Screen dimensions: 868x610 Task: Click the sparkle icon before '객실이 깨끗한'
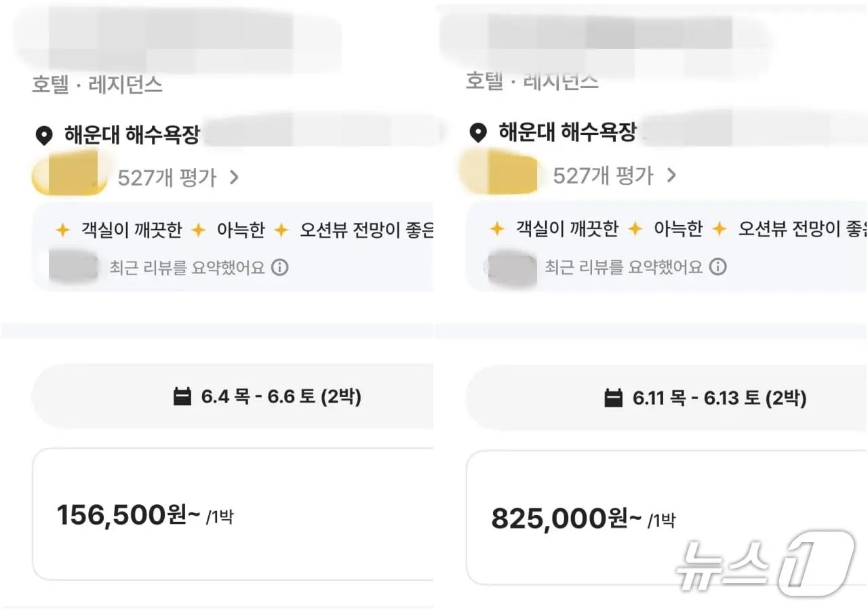pyautogui.click(x=62, y=229)
